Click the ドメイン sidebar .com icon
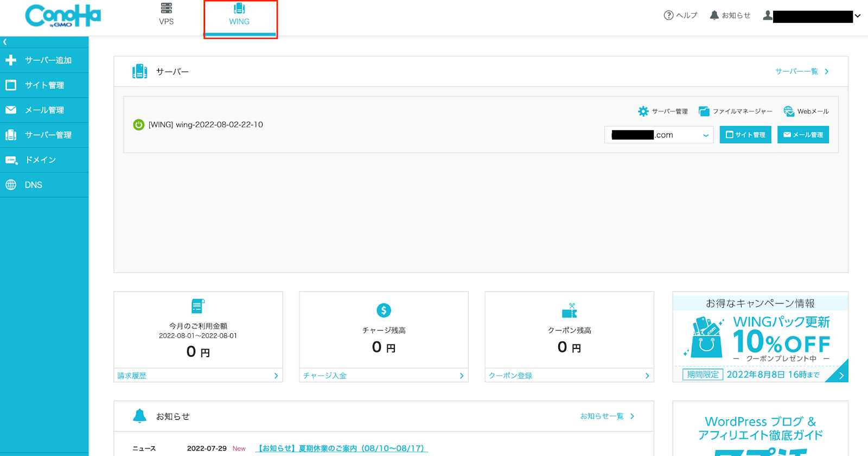 click(x=11, y=160)
